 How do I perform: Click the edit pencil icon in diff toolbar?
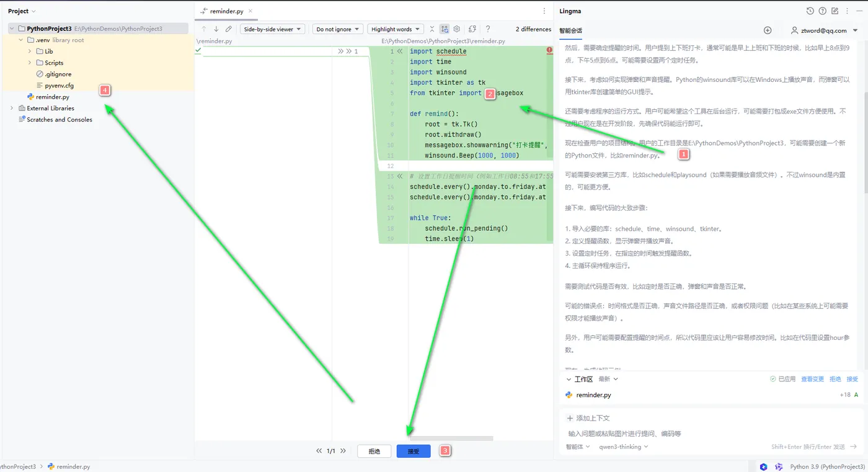click(x=229, y=29)
